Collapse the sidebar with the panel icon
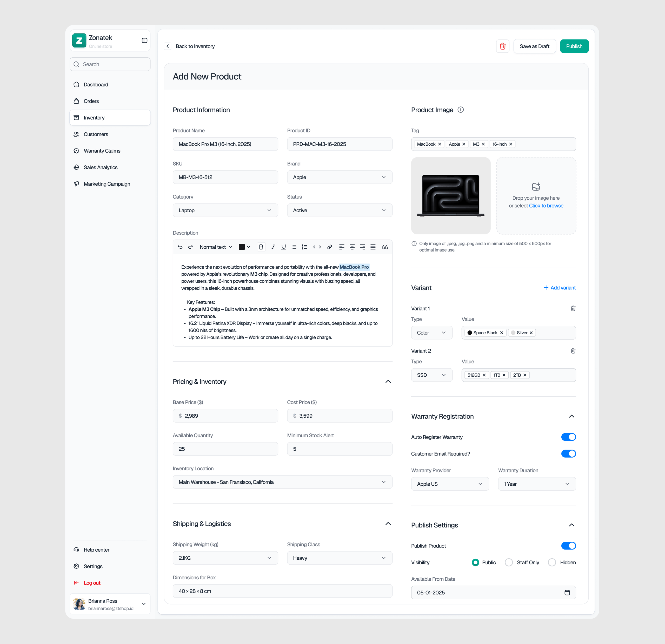 (x=144, y=40)
